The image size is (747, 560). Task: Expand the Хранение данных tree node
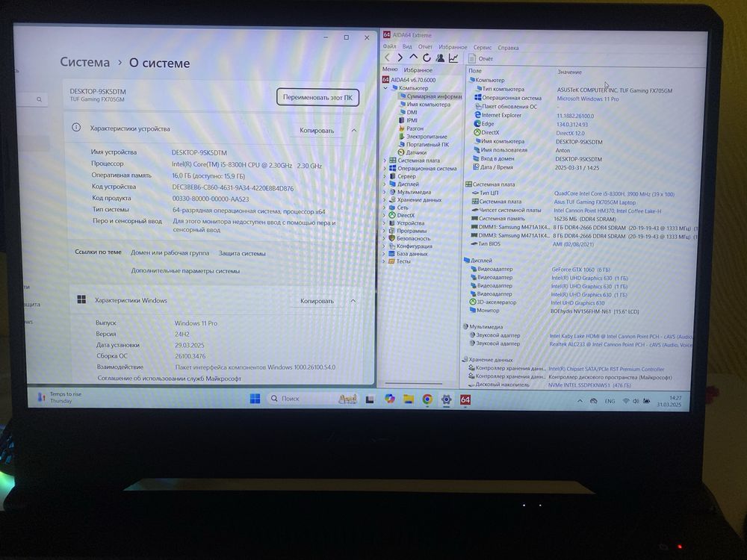tap(385, 199)
